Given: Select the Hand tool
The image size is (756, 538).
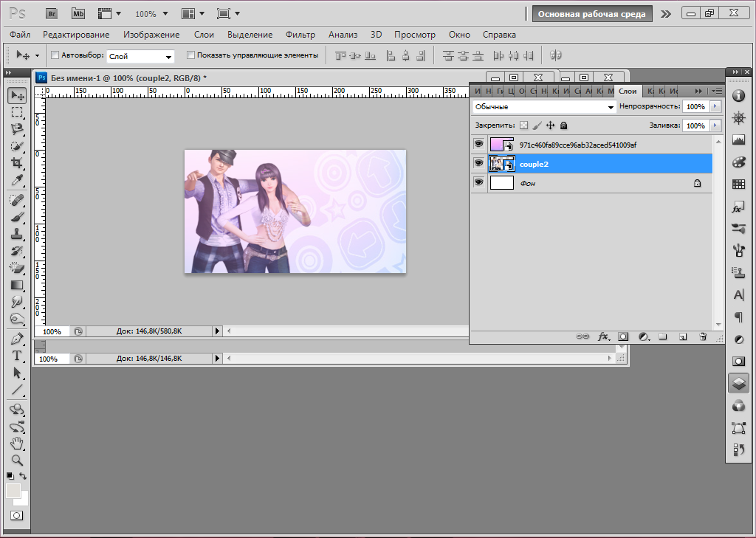Looking at the screenshot, I should pos(17,443).
